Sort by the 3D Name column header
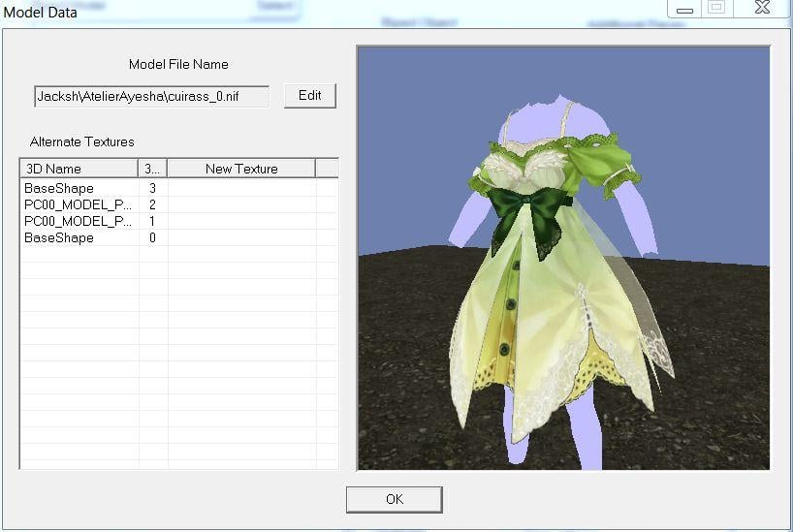This screenshot has height=532, width=793. click(79, 169)
